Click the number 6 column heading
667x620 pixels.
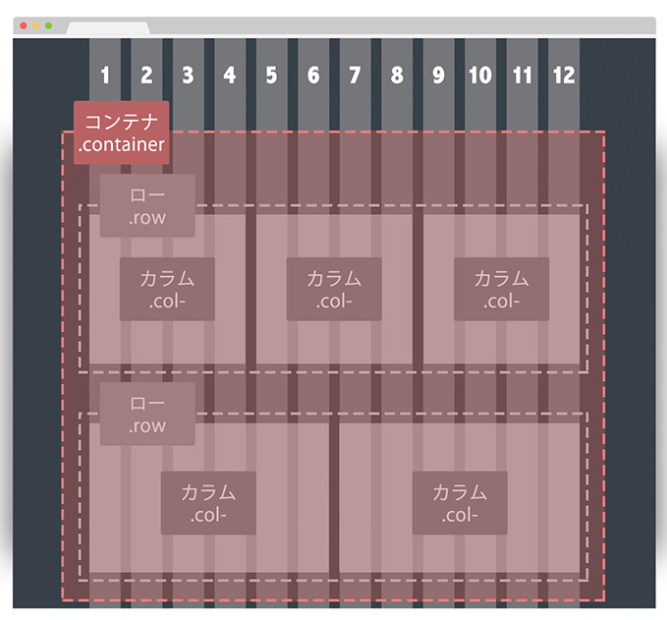click(x=314, y=75)
